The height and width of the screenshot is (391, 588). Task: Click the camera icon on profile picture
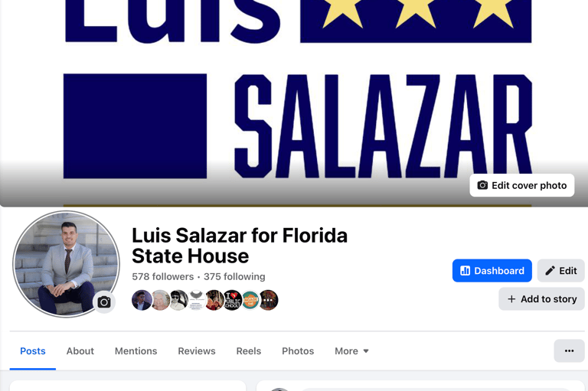104,301
